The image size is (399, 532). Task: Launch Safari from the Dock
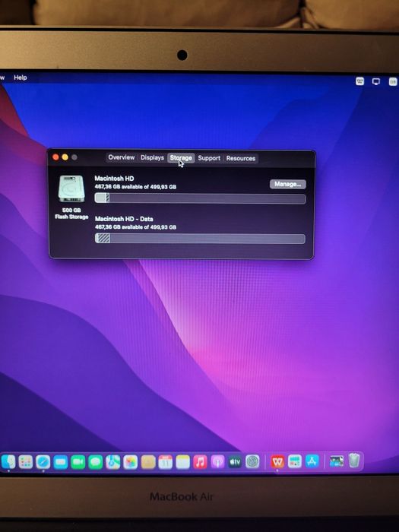[x=43, y=462]
